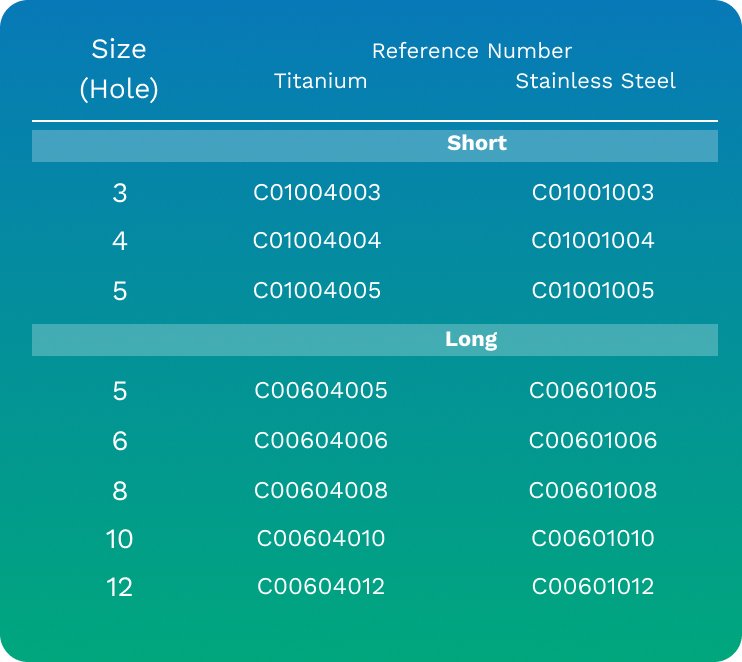This screenshot has height=662, width=742.
Task: Click titanium reference C01004005
Action: 317,291
